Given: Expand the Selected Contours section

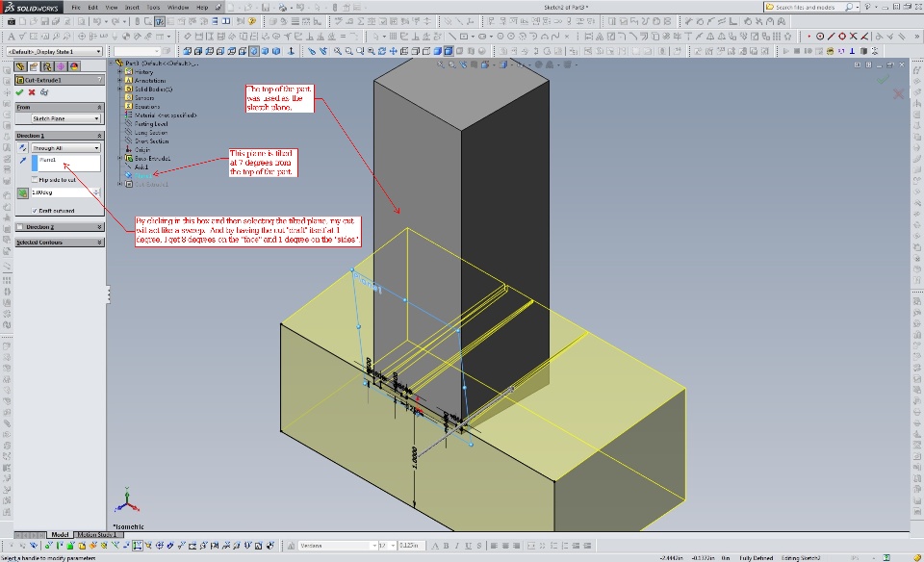Looking at the screenshot, I should click(99, 243).
